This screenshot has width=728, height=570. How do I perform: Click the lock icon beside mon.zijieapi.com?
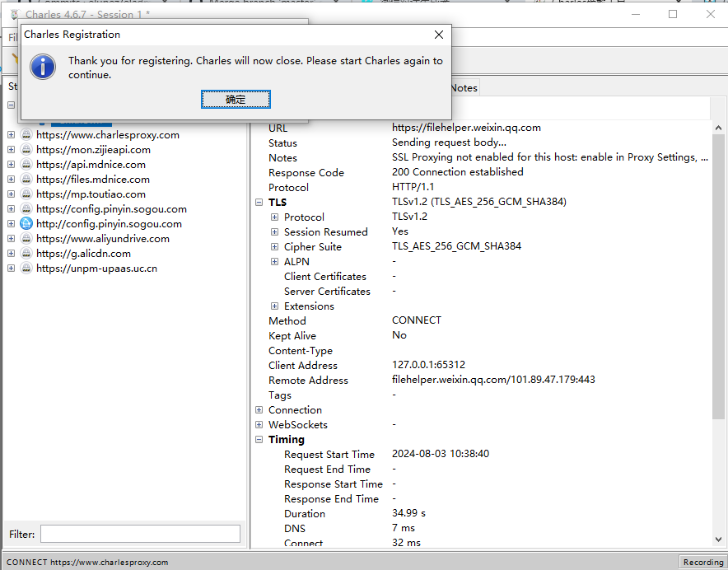coord(26,150)
